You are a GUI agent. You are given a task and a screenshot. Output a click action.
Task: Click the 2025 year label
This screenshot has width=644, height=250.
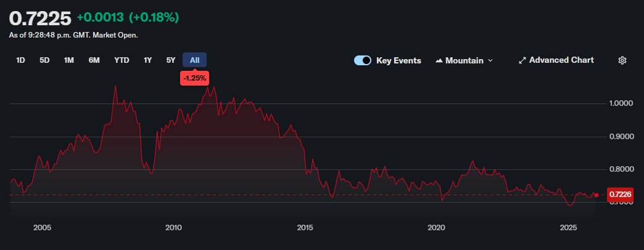(569, 227)
